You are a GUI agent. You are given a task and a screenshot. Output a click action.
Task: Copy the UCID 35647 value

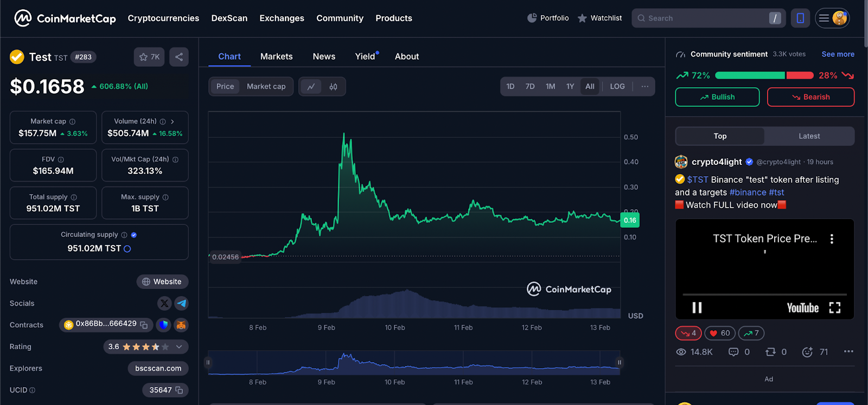pos(179,390)
